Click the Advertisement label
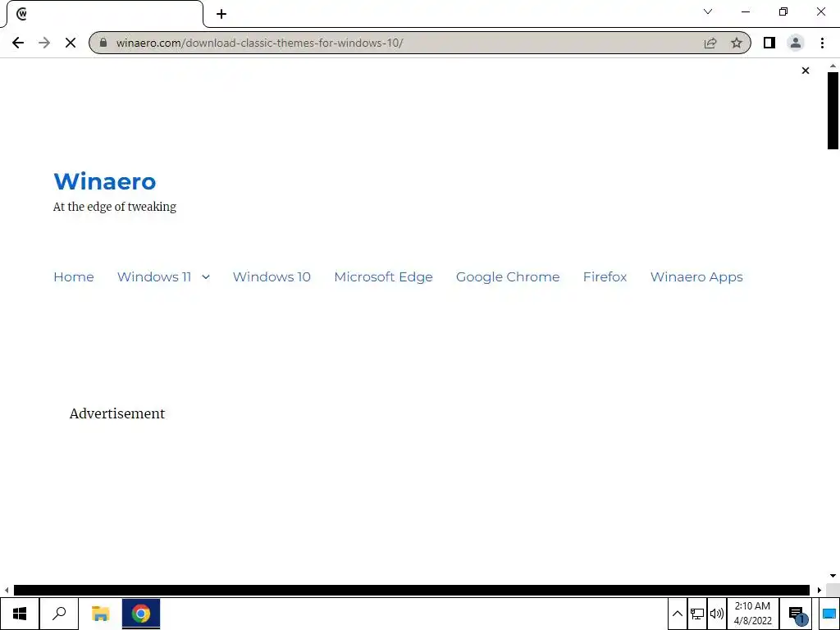The width and height of the screenshot is (840, 630). point(117,413)
